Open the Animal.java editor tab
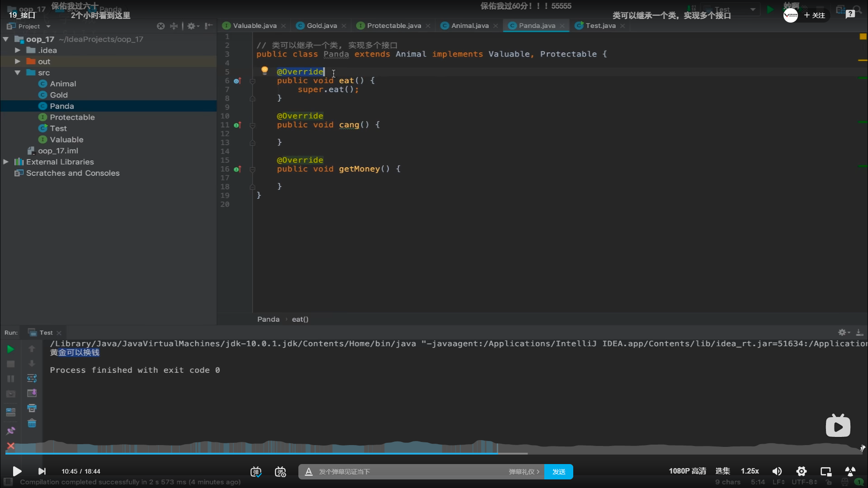The image size is (868, 488). pos(469,26)
